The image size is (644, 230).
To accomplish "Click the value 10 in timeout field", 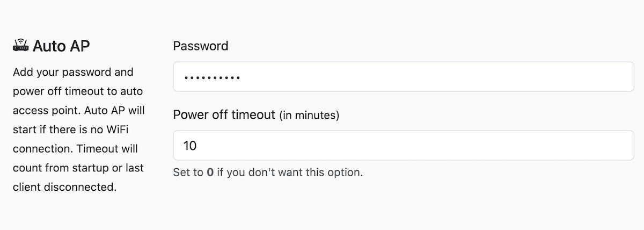I will tap(191, 146).
